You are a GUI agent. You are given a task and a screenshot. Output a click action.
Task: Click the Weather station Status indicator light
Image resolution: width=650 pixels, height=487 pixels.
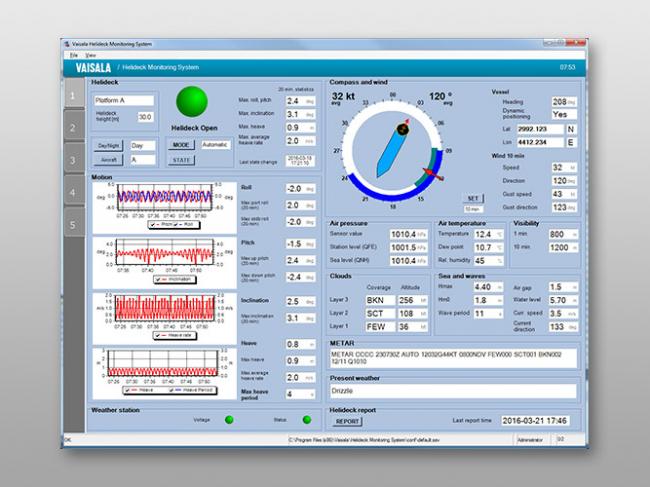coord(305,419)
